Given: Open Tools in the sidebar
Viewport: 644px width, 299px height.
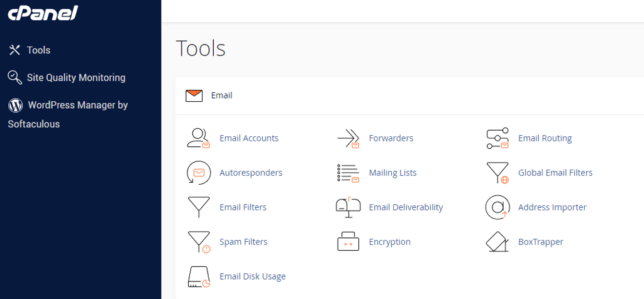Looking at the screenshot, I should (38, 50).
